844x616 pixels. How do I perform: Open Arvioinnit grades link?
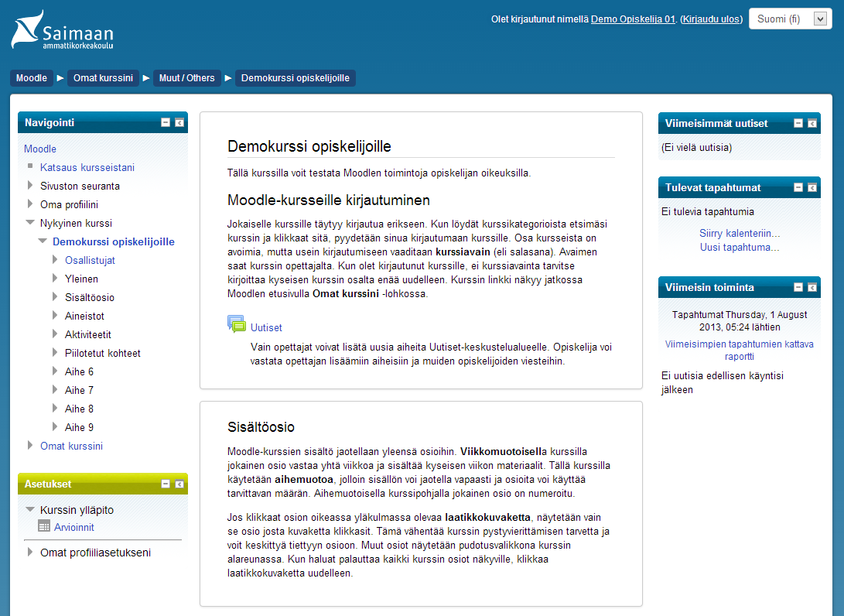(74, 527)
